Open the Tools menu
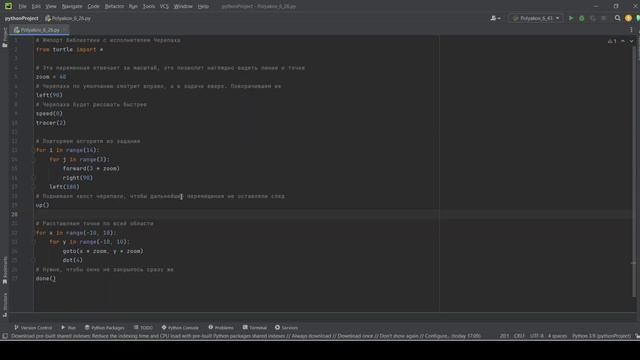This screenshot has width=640, height=360. pos(149,6)
